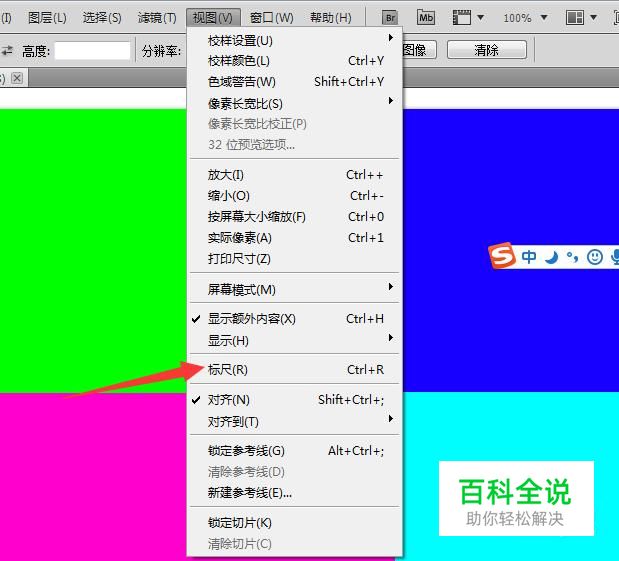Expand the 屏幕模式(M) submenu
The height and width of the screenshot is (561, 619).
pyautogui.click(x=294, y=289)
